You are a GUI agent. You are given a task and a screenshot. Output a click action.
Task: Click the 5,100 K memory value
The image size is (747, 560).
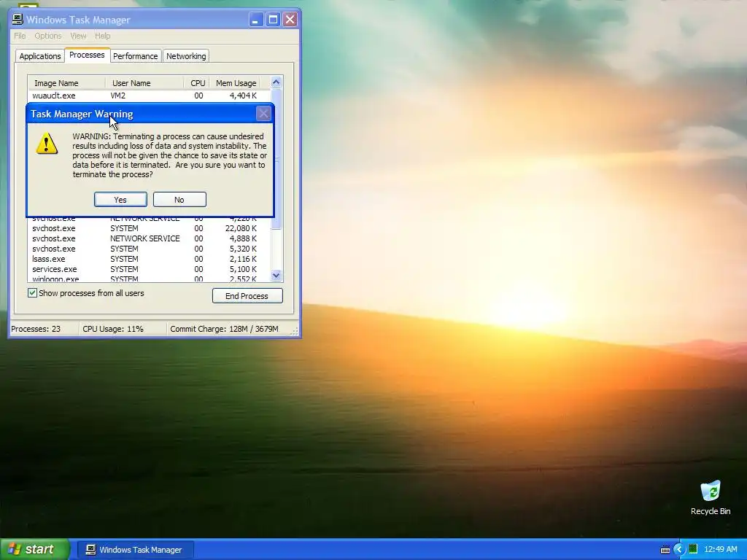coord(243,269)
